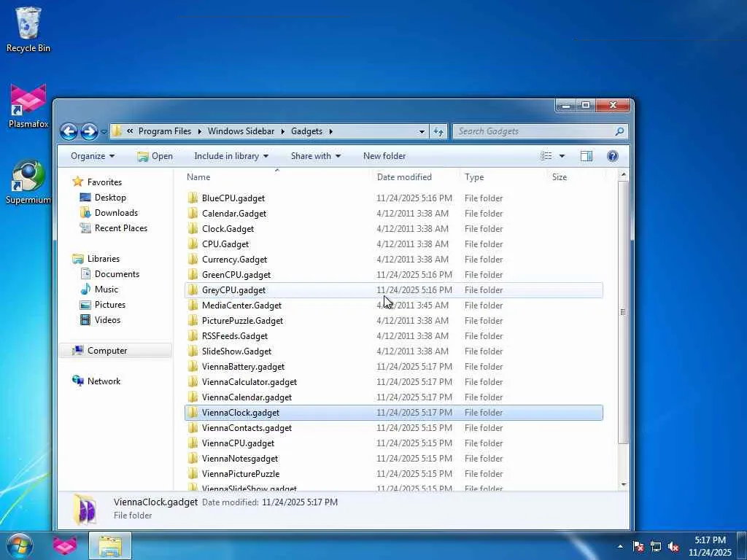Sort by the Name column header
Image resolution: width=747 pixels, height=560 pixels.
tap(276, 177)
